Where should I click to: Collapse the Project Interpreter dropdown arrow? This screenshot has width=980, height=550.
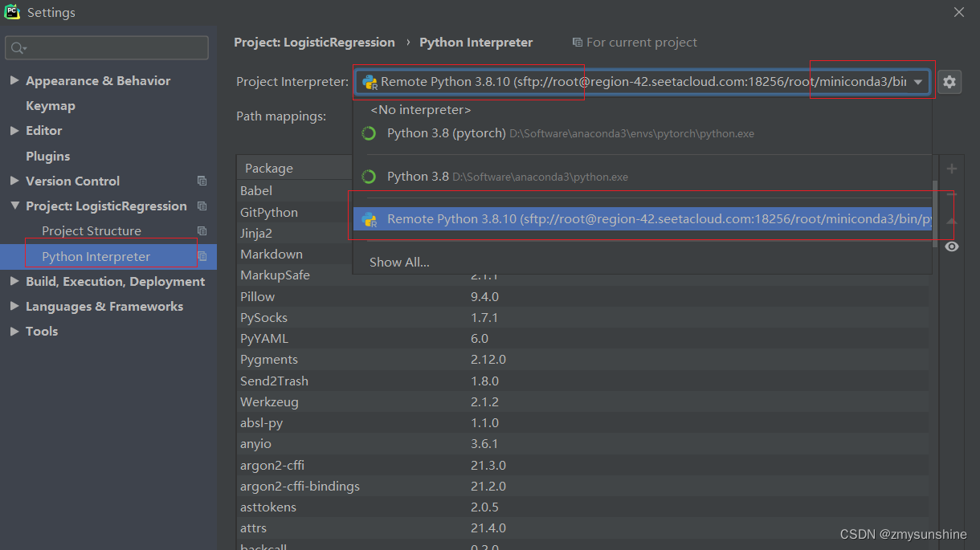[917, 82]
